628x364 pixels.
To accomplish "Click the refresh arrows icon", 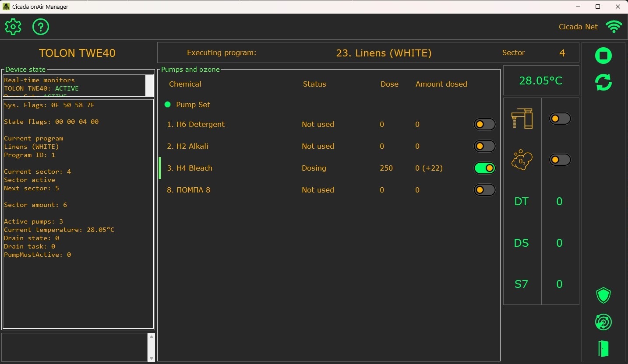I will pyautogui.click(x=603, y=82).
